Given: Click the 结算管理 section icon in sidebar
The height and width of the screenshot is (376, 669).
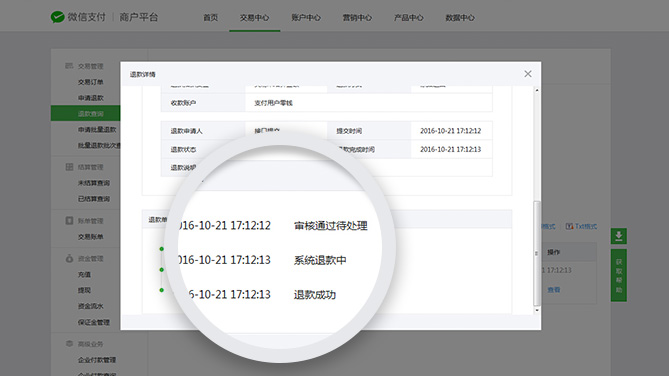Looking at the screenshot, I should [69, 167].
